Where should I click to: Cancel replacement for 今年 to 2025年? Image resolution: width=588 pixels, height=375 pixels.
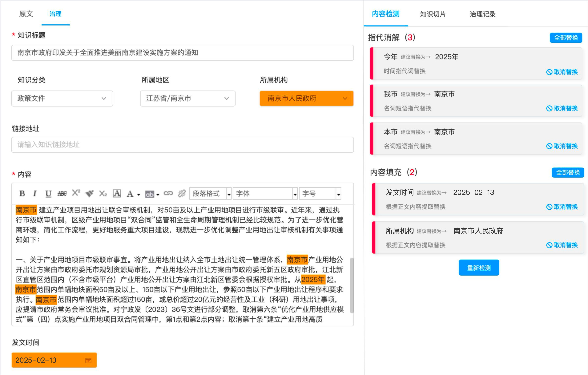(562, 72)
